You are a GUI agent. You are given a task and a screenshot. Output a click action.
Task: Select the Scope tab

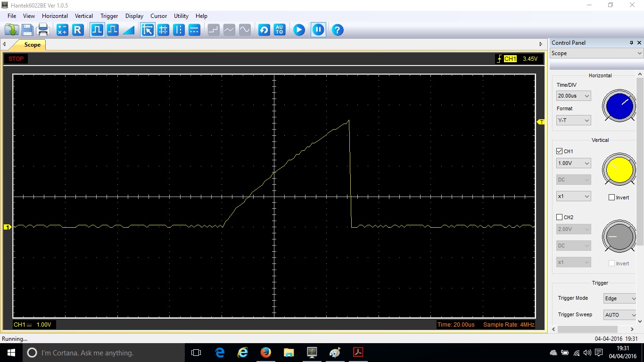pyautogui.click(x=32, y=45)
